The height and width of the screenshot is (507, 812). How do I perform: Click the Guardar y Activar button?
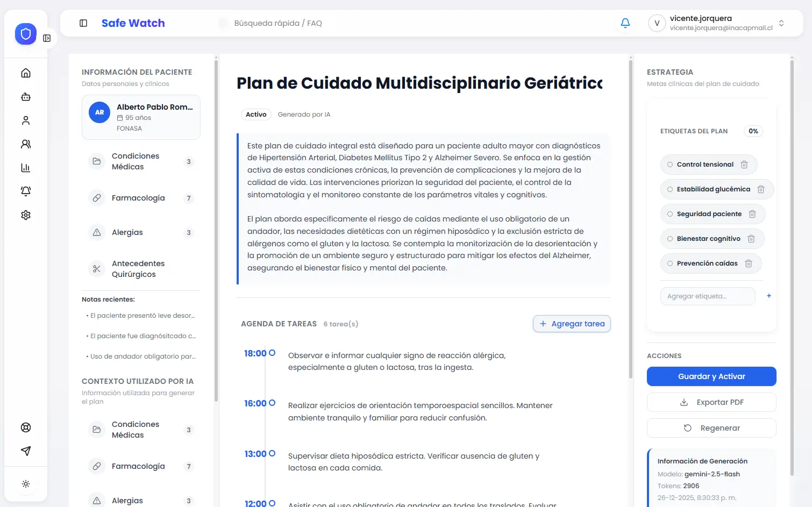click(711, 376)
